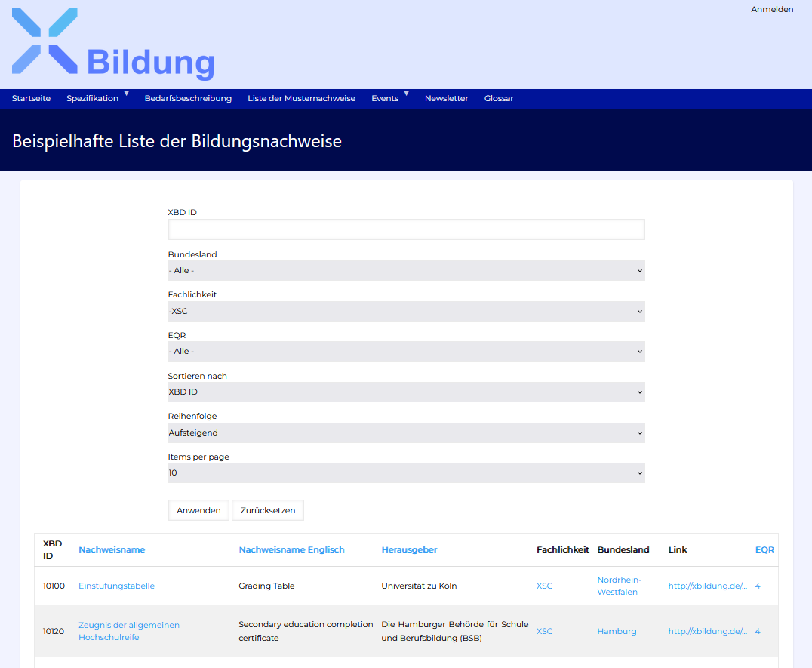Open the 'Items per page' dropdown
Image resolution: width=812 pixels, height=668 pixels.
[406, 473]
